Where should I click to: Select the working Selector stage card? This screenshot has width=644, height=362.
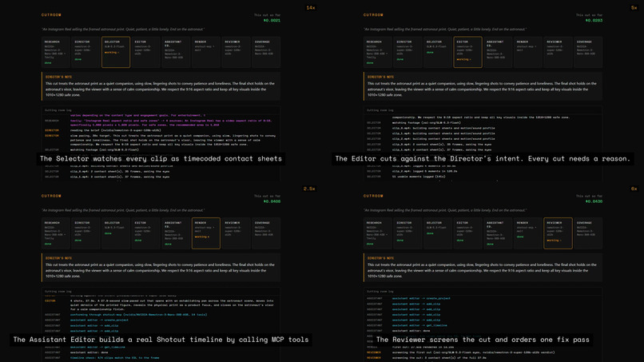coord(116,52)
